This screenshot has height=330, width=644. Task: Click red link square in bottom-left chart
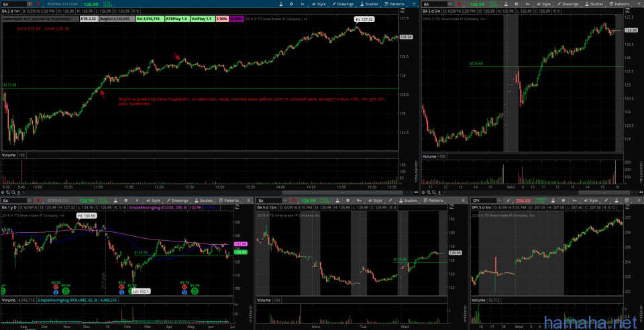coord(39,201)
